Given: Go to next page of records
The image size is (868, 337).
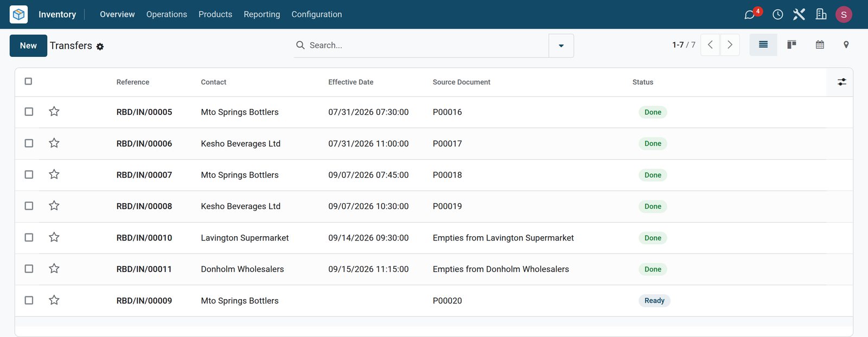Looking at the screenshot, I should (730, 45).
